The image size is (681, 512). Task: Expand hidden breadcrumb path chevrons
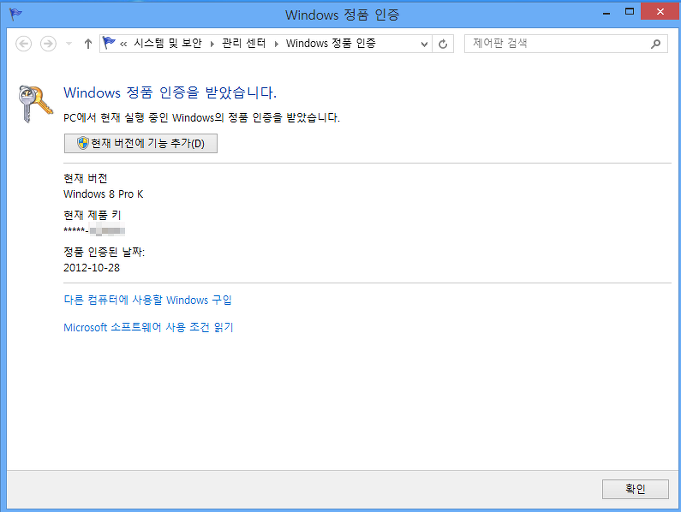pos(123,43)
